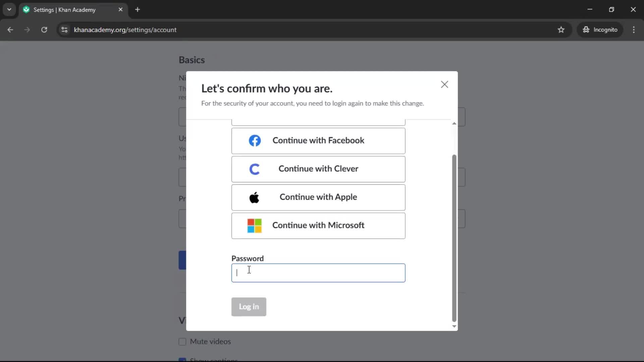This screenshot has height=362, width=644.
Task: Close the confirm identity dialog
Action: (x=444, y=84)
